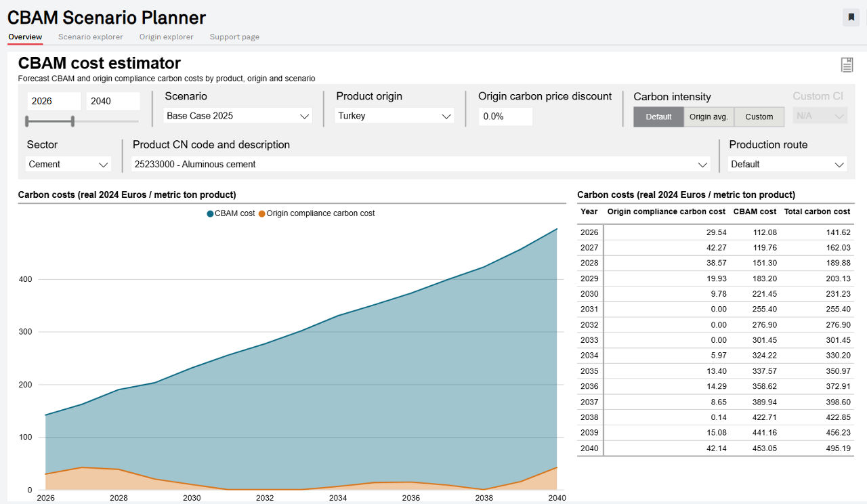Image resolution: width=867 pixels, height=504 pixels.
Task: Open the Product origin Turkey dropdown
Action: tap(395, 116)
